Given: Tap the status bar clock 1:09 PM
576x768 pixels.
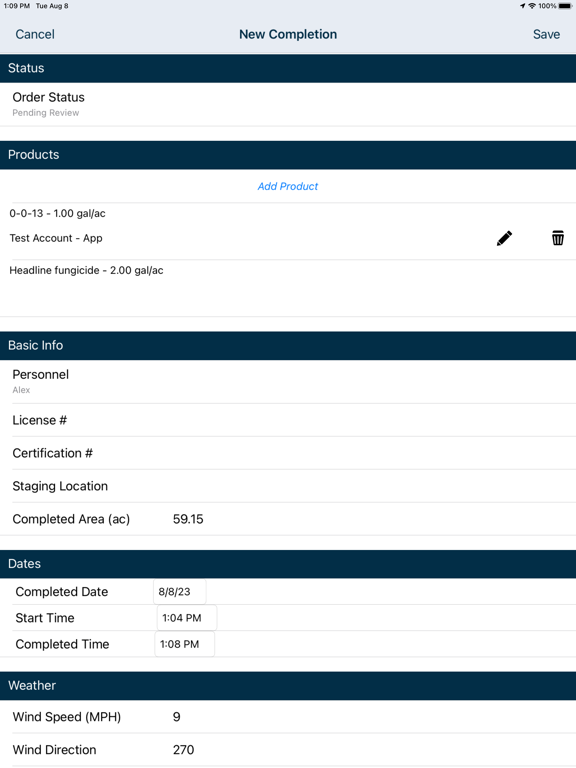Looking at the screenshot, I should (x=17, y=6).
